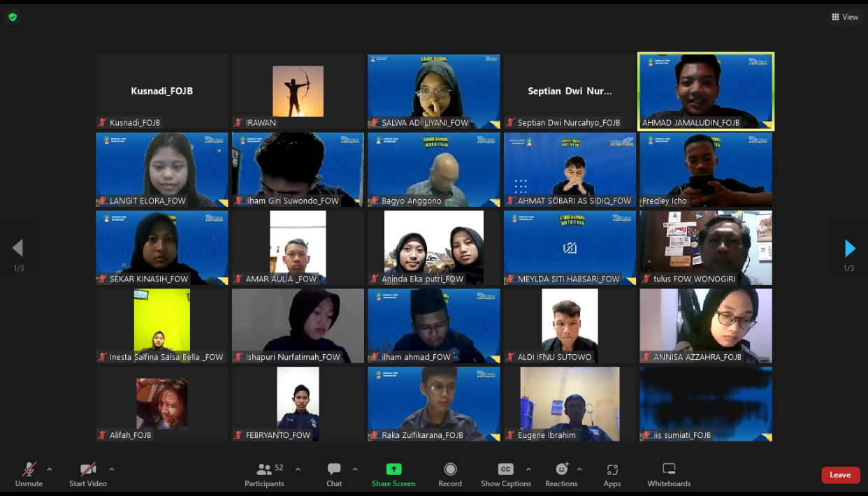The width and height of the screenshot is (868, 496).
Task: Click the large Kusnadi_FOJB center name text
Action: (x=162, y=91)
